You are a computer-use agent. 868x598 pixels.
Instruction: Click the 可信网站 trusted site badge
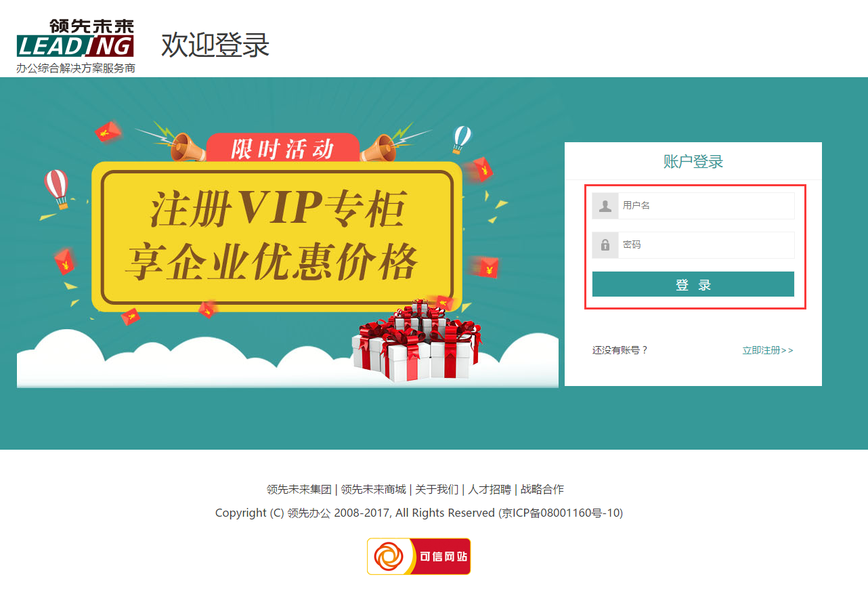[418, 557]
